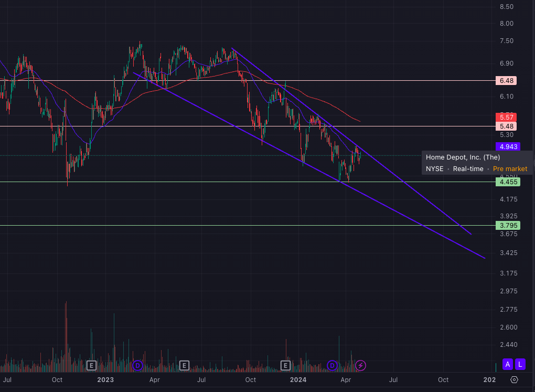
Task: Click the Home Depot, Inc. tooltip title
Action: tap(463, 157)
